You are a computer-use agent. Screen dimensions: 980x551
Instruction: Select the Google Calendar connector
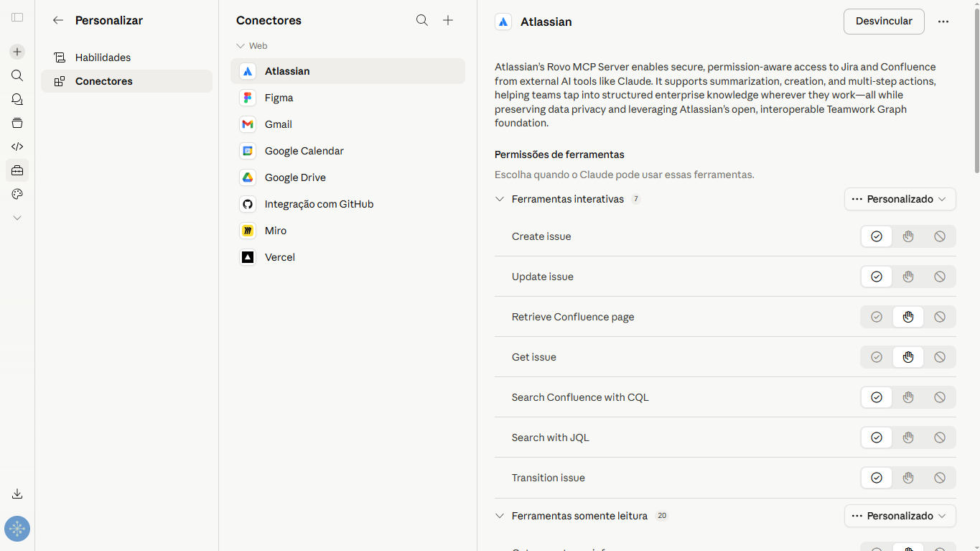click(347, 151)
